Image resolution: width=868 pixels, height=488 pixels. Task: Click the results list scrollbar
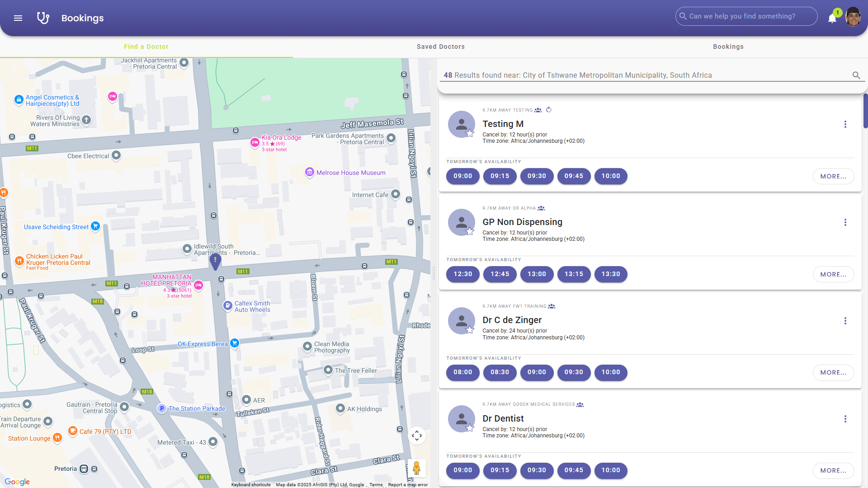[865, 111]
